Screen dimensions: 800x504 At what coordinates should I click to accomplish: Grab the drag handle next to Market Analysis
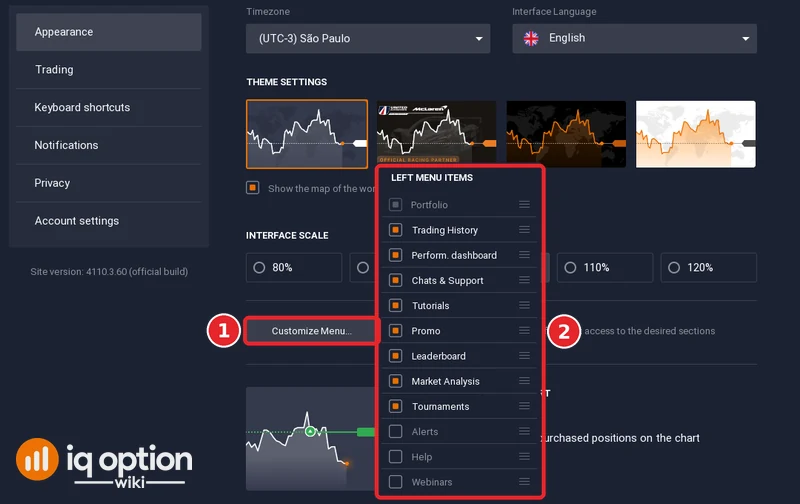[524, 381]
